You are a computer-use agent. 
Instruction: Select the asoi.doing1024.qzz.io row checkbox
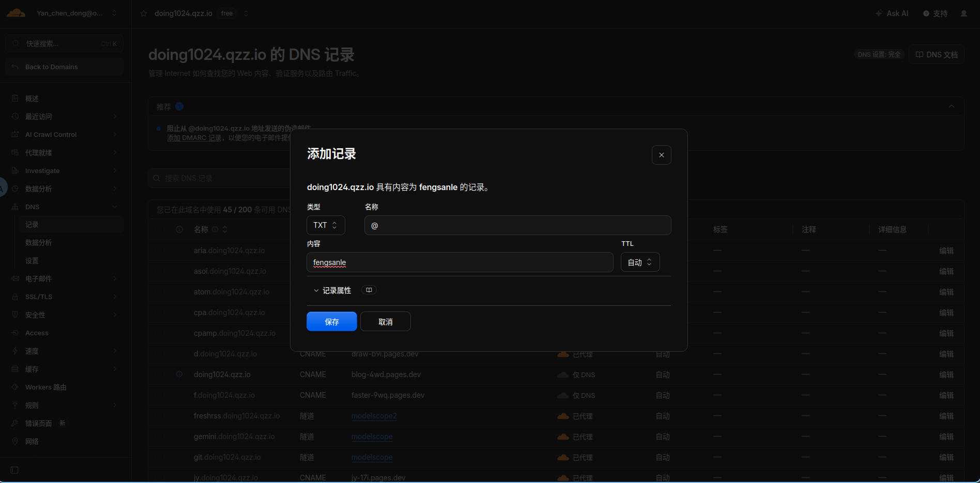point(160,271)
